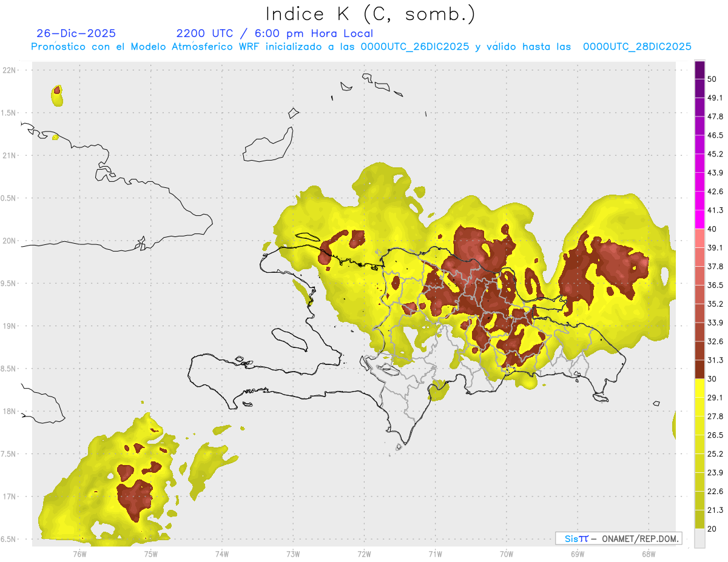Click the color bar label '21.3'

[x=715, y=510]
